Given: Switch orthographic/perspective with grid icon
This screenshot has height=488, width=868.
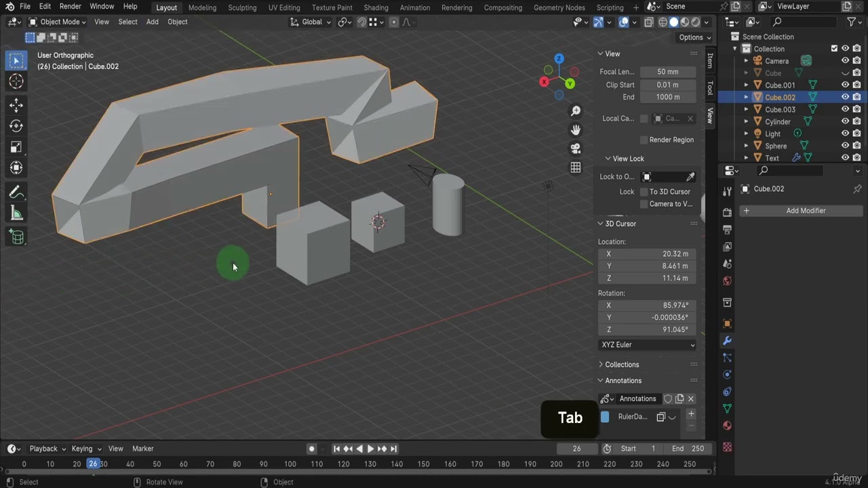Looking at the screenshot, I should coord(576,167).
